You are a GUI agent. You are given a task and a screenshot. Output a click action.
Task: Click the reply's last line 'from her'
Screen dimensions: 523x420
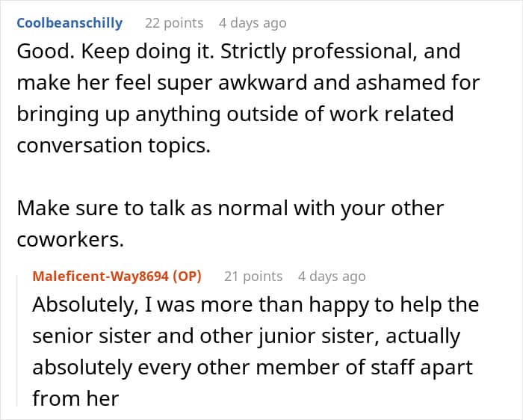[x=75, y=398]
